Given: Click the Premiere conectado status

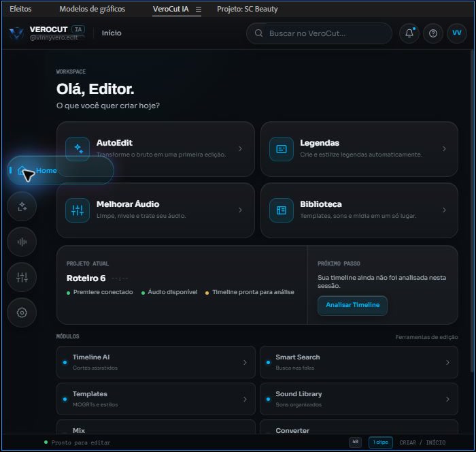Looking at the screenshot, I should tap(100, 292).
